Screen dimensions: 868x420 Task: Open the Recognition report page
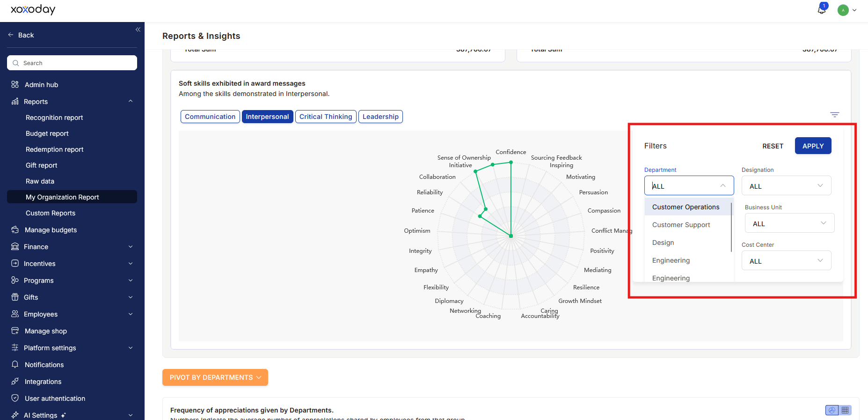(x=54, y=118)
